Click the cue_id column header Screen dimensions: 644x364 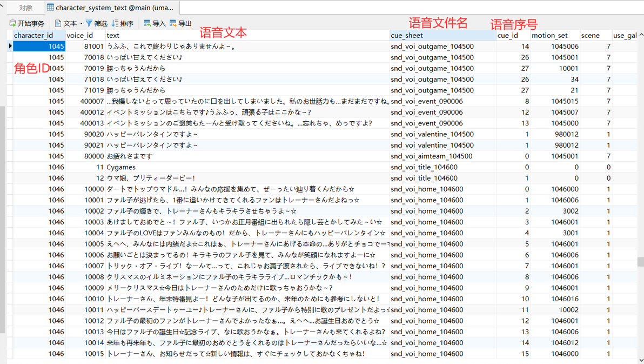pos(513,35)
